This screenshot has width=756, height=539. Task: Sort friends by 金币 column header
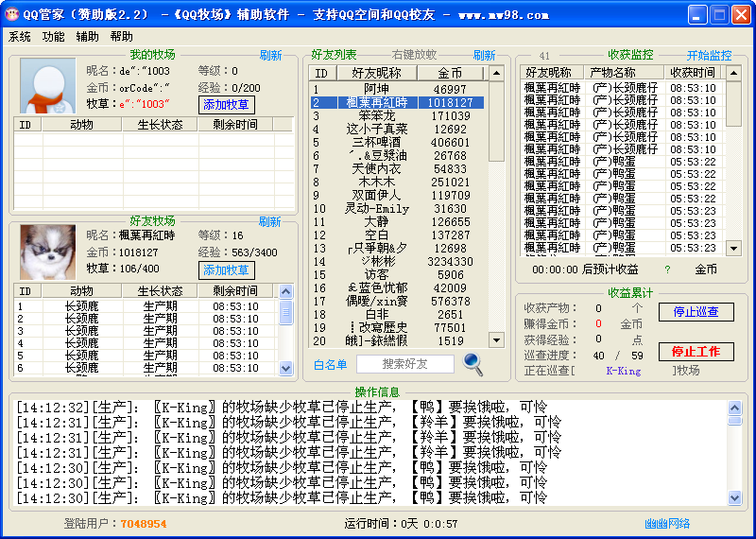pos(450,73)
